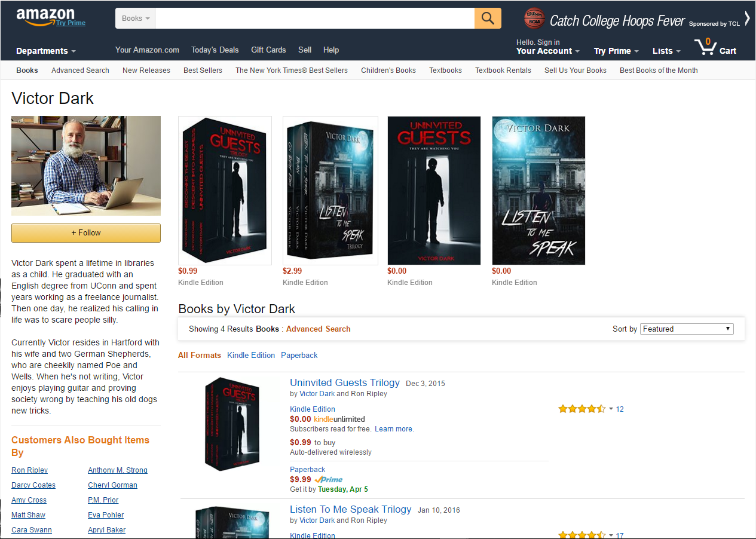Expand rating arrow next to 17 reviews
This screenshot has width=756, height=539.
[611, 535]
